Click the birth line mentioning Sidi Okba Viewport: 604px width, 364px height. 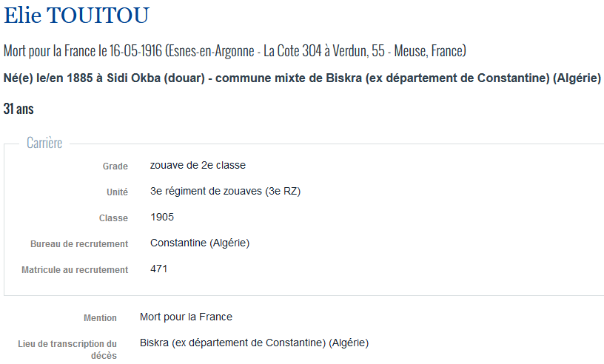pyautogui.click(x=302, y=78)
